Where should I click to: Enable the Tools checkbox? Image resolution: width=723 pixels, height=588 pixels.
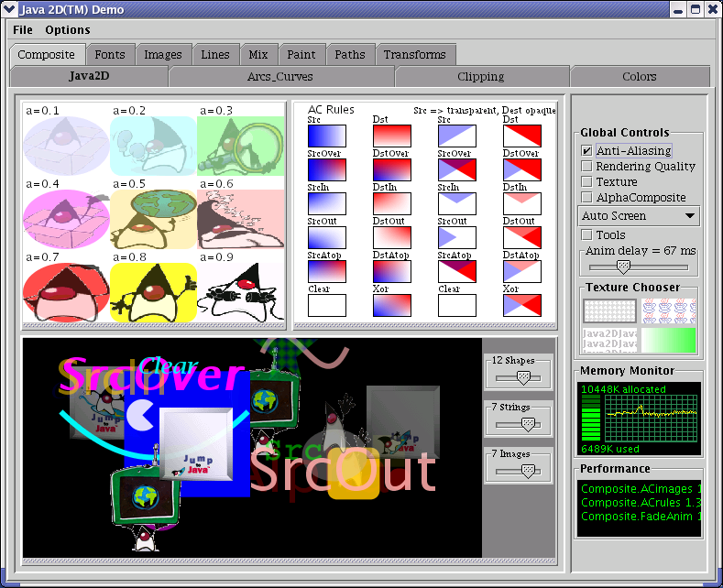[586, 235]
